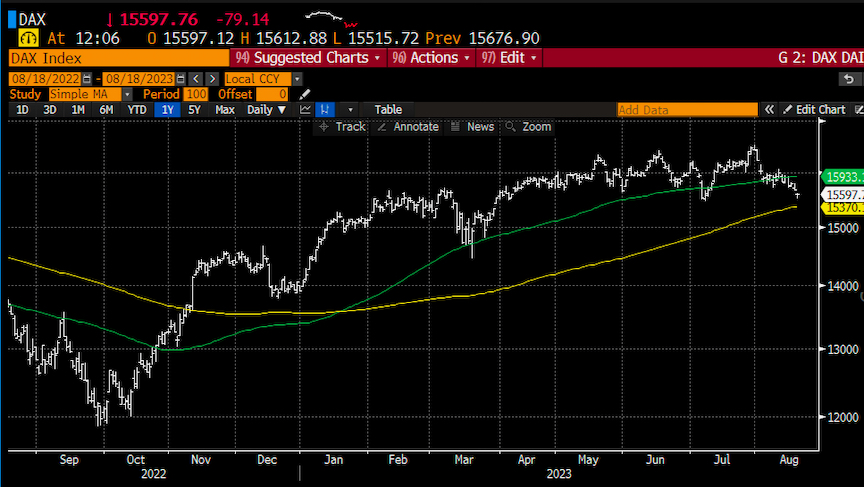Click the last price 15597.76 text
The height and width of the screenshot is (487, 864).
(x=158, y=20)
